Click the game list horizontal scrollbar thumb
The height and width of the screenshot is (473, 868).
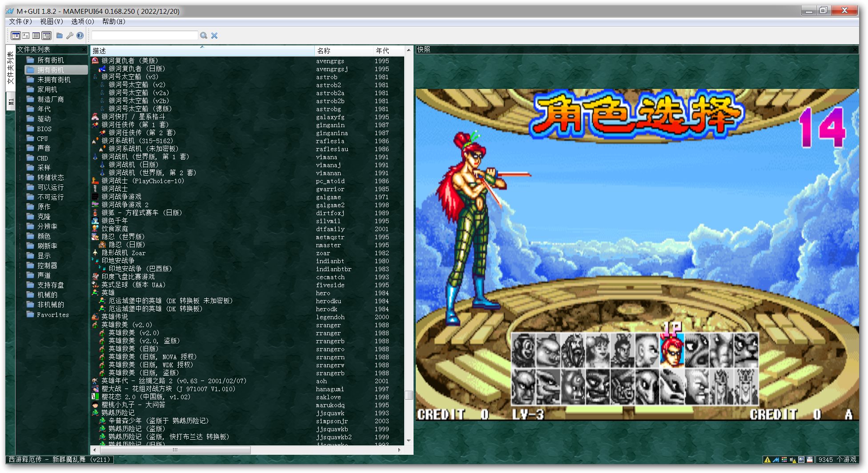(175, 450)
